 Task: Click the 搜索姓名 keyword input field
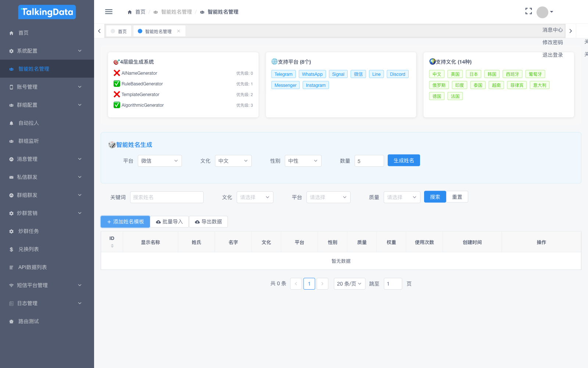166,197
